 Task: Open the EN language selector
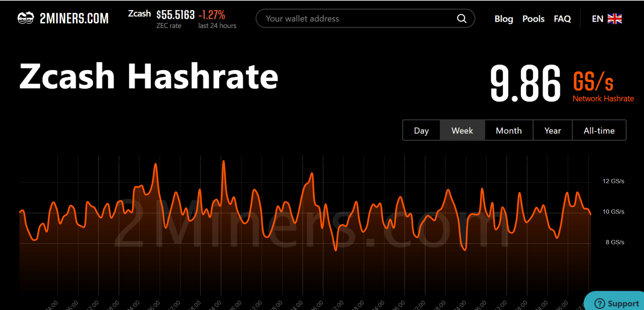pyautogui.click(x=607, y=19)
